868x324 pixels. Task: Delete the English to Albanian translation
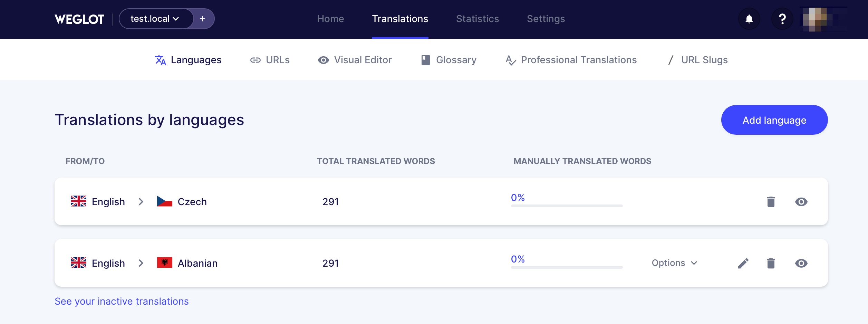coord(771,263)
